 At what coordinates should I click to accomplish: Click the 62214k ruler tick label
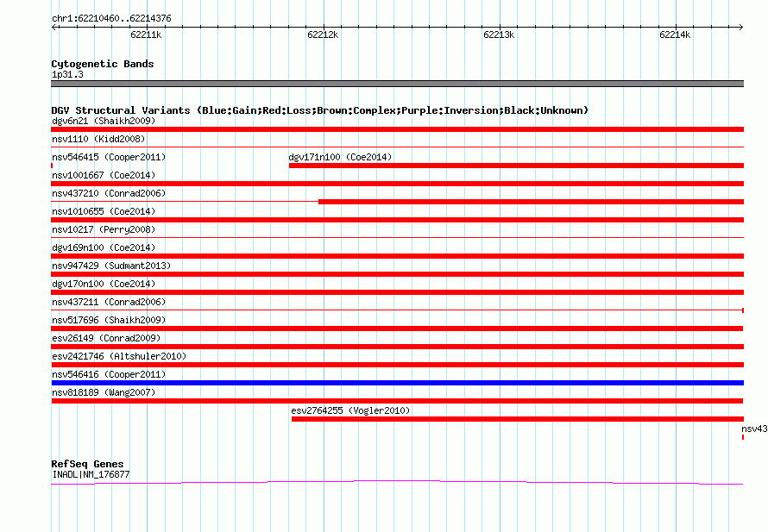(675, 34)
